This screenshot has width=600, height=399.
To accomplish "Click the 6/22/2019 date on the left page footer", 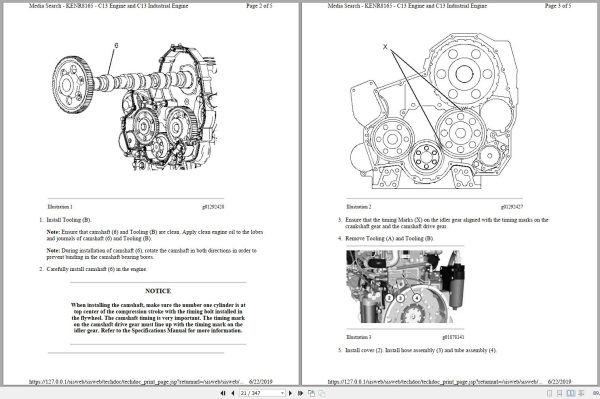I will click(261, 381).
